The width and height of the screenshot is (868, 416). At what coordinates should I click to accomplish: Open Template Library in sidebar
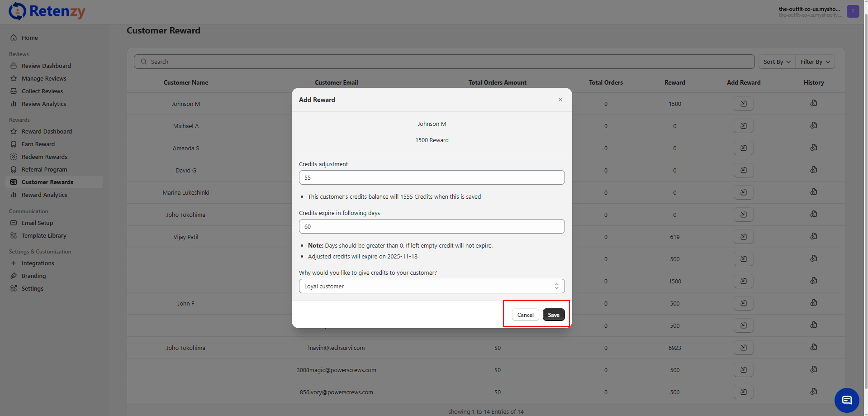tap(44, 235)
